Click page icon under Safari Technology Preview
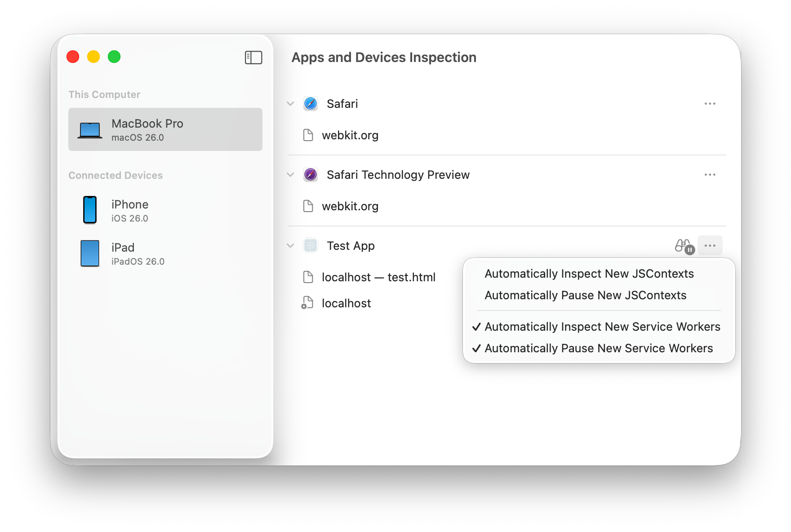The image size is (791, 532). pyautogui.click(x=308, y=206)
